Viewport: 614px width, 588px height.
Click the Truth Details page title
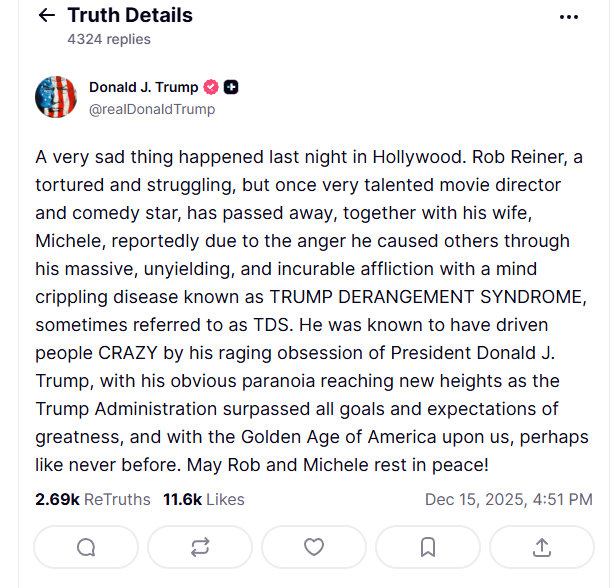pyautogui.click(x=130, y=16)
